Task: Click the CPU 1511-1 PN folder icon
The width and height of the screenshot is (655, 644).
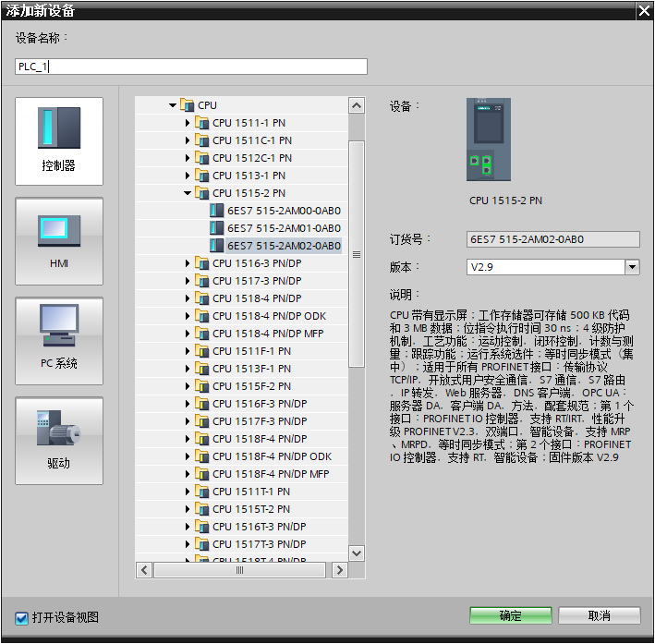Action: pos(202,123)
